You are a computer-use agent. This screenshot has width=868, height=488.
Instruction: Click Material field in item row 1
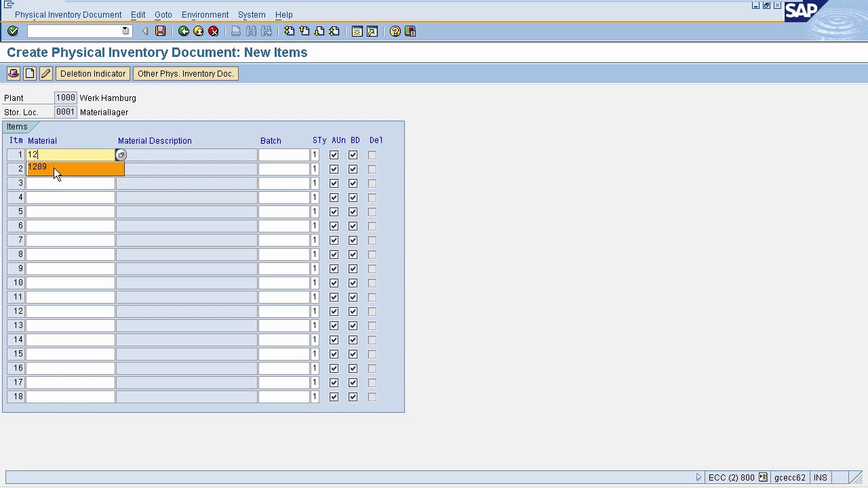(71, 155)
